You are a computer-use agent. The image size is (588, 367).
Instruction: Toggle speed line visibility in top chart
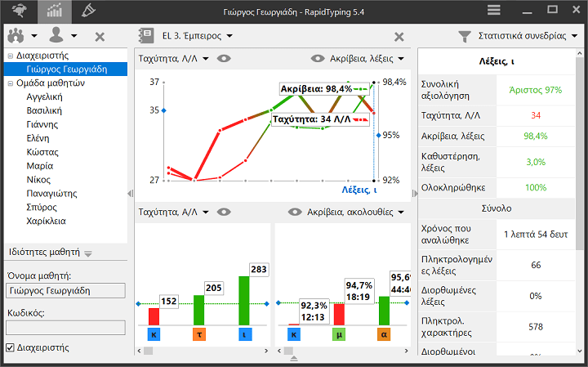224,59
